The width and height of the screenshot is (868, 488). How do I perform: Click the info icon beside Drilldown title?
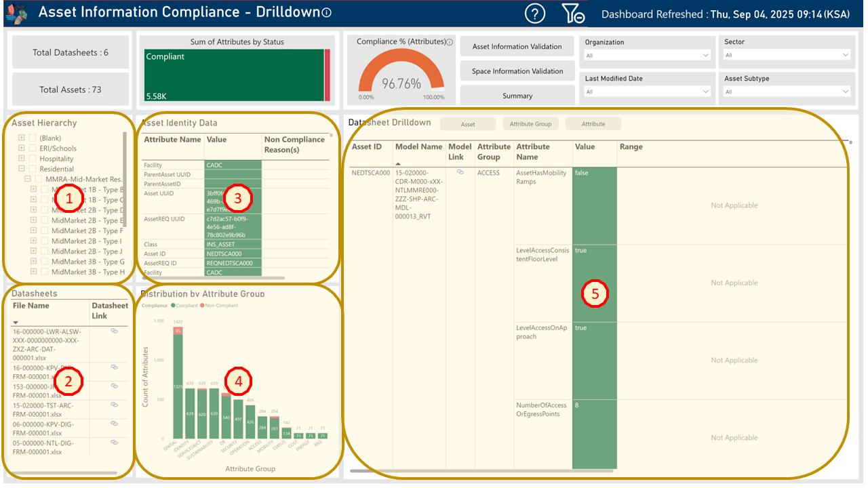(x=327, y=13)
